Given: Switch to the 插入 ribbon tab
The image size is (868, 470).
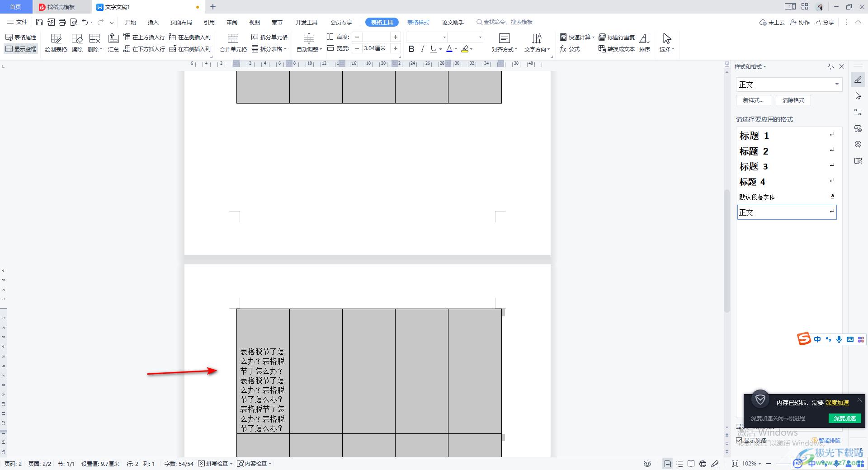Looking at the screenshot, I should tap(153, 22).
